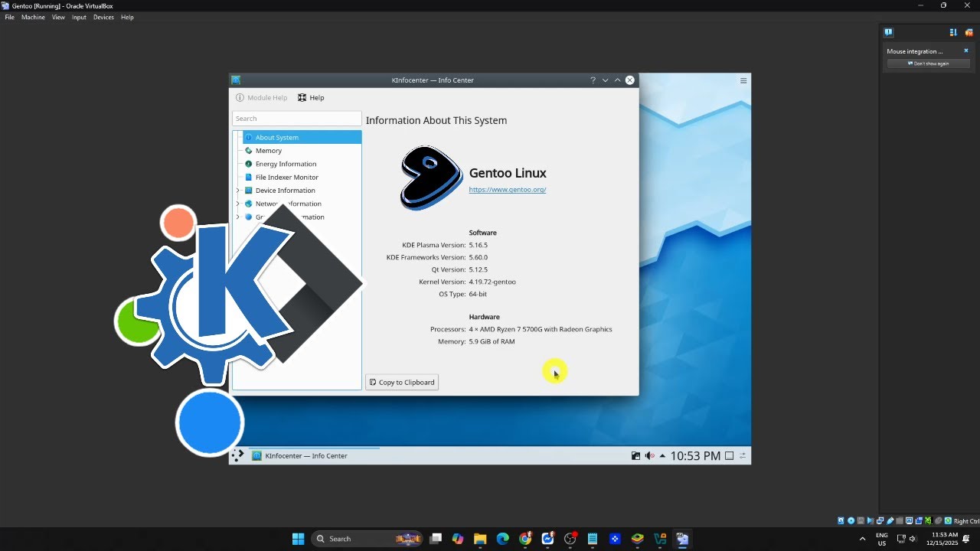This screenshot has width=980, height=551.
Task: Click the Memory module icon
Action: coord(249,151)
